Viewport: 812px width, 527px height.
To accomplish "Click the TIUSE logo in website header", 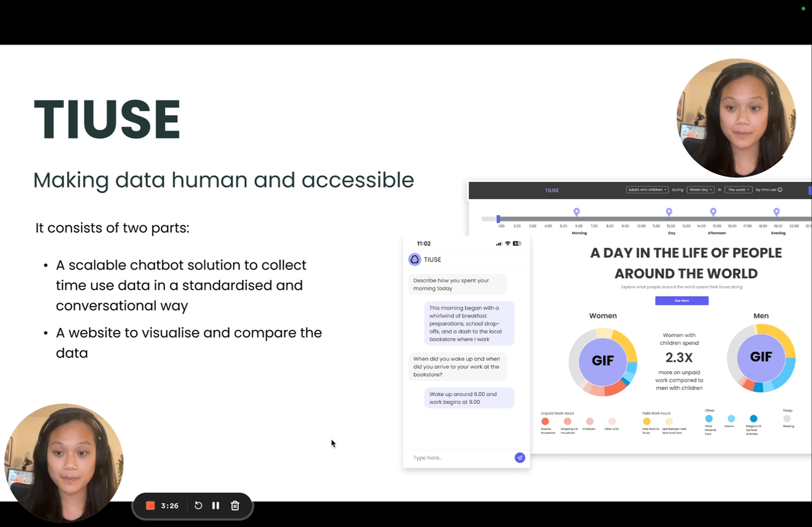I will pos(552,191).
